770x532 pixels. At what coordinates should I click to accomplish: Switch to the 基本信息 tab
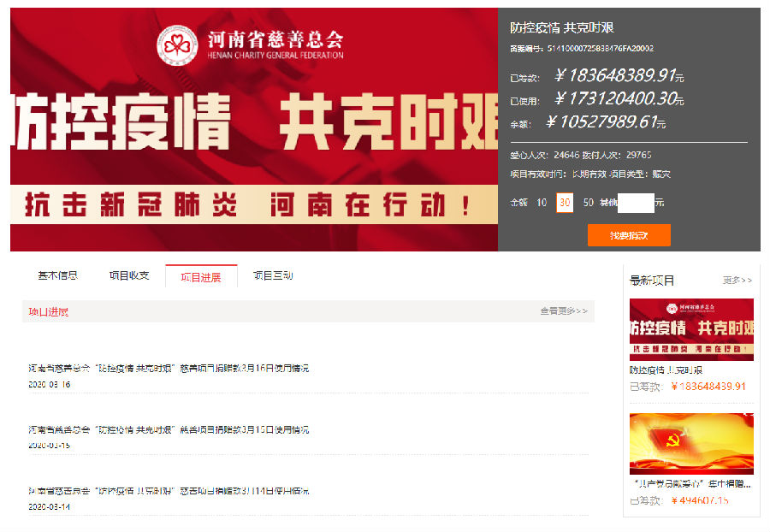pos(58,275)
